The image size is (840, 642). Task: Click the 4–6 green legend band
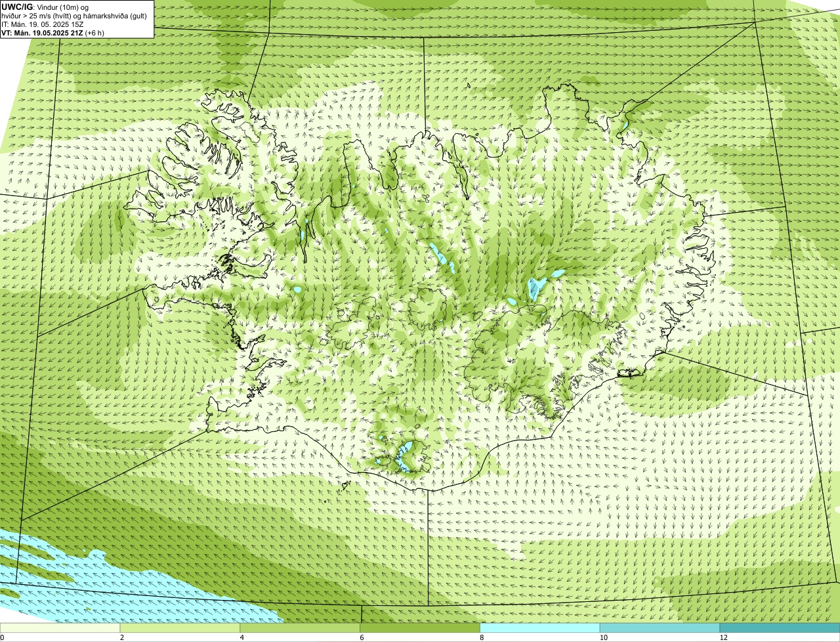click(301, 628)
